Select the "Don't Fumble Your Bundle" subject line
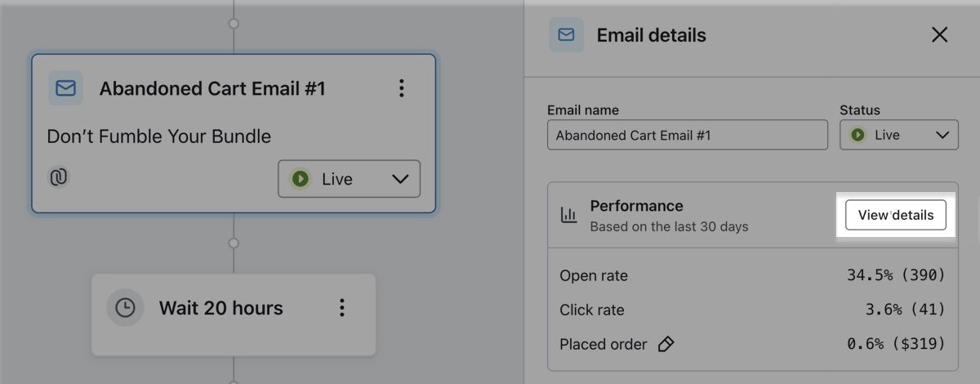Screen dimensions: 980x384 point(158,136)
